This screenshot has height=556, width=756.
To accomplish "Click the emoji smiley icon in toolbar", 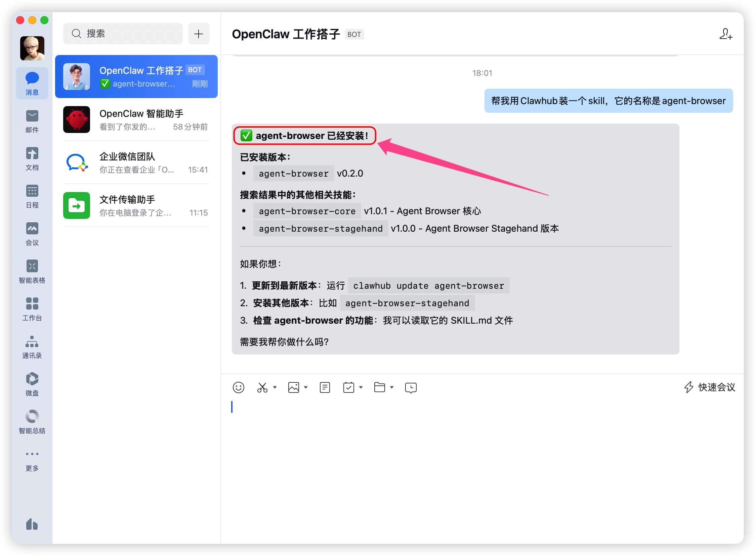I will tap(239, 387).
